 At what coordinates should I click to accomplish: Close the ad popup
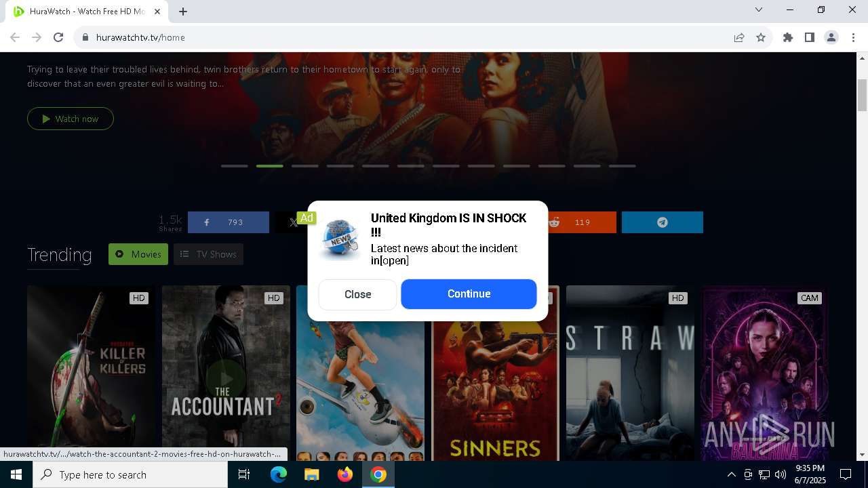tap(357, 294)
